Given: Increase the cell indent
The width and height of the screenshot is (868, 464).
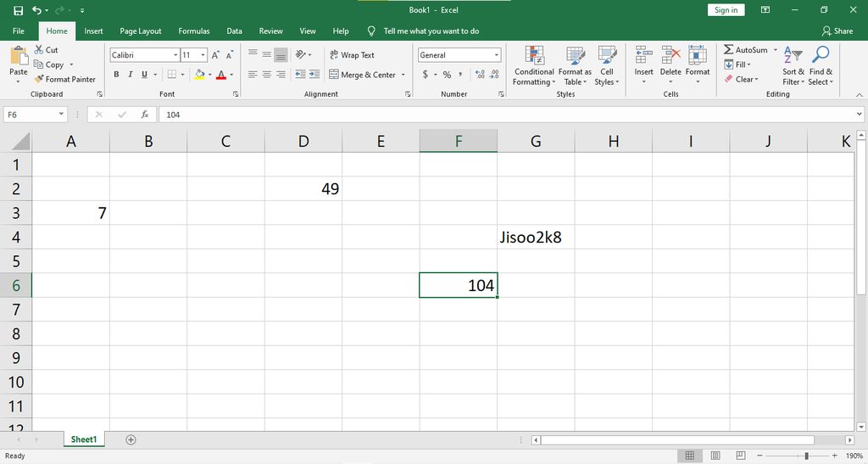Looking at the screenshot, I should coord(314,74).
